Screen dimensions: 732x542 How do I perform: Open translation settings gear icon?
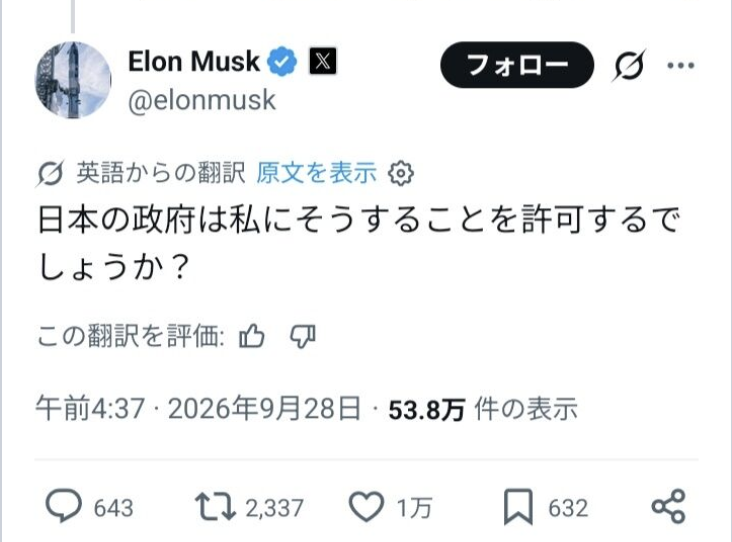401,173
